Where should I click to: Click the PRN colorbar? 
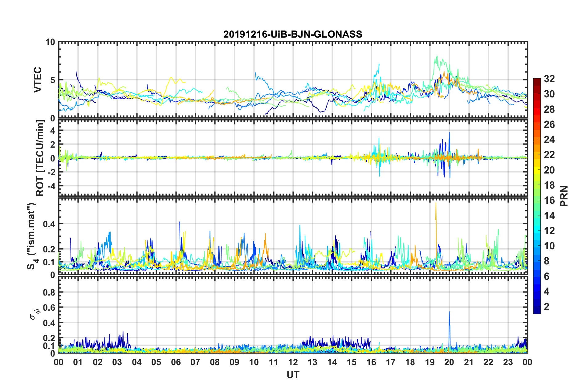(x=537, y=196)
